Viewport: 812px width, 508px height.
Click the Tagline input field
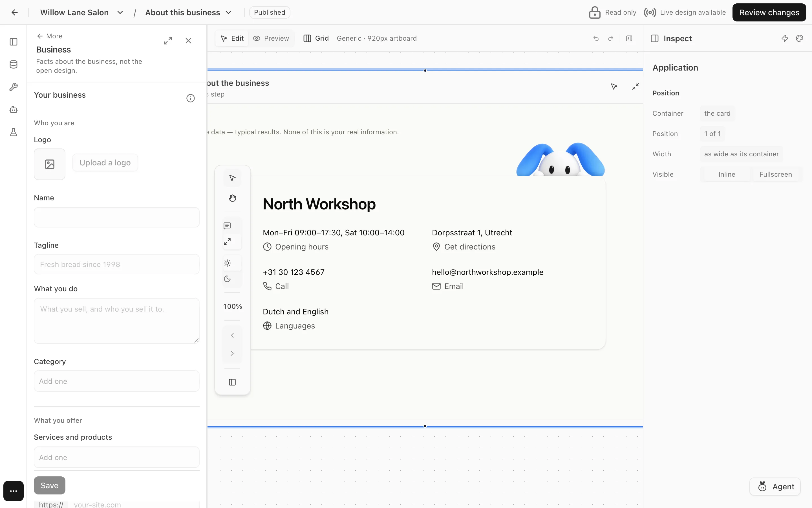pos(117,264)
